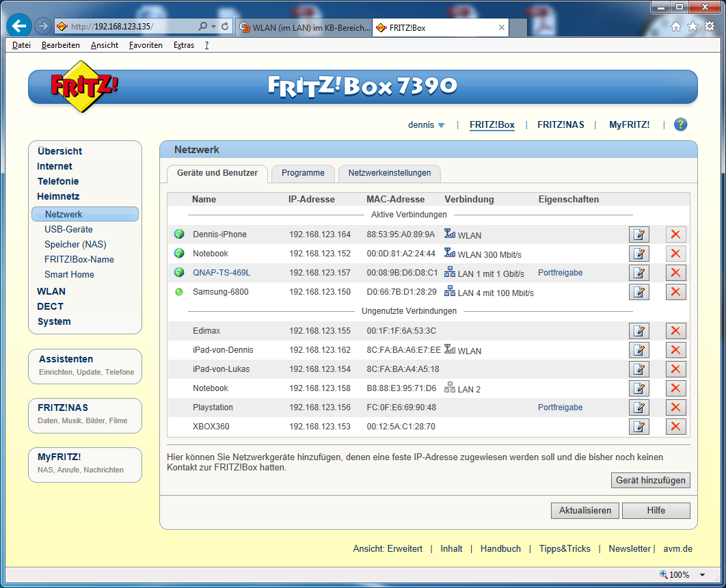726x588 pixels.
Task: Open Portfreigabe link for Playstation
Action: click(x=561, y=407)
